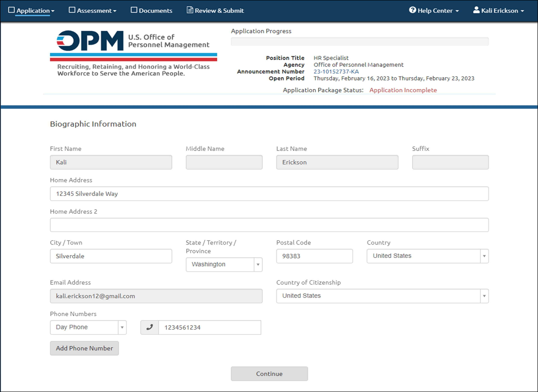Click the First Name field

pyautogui.click(x=111, y=162)
